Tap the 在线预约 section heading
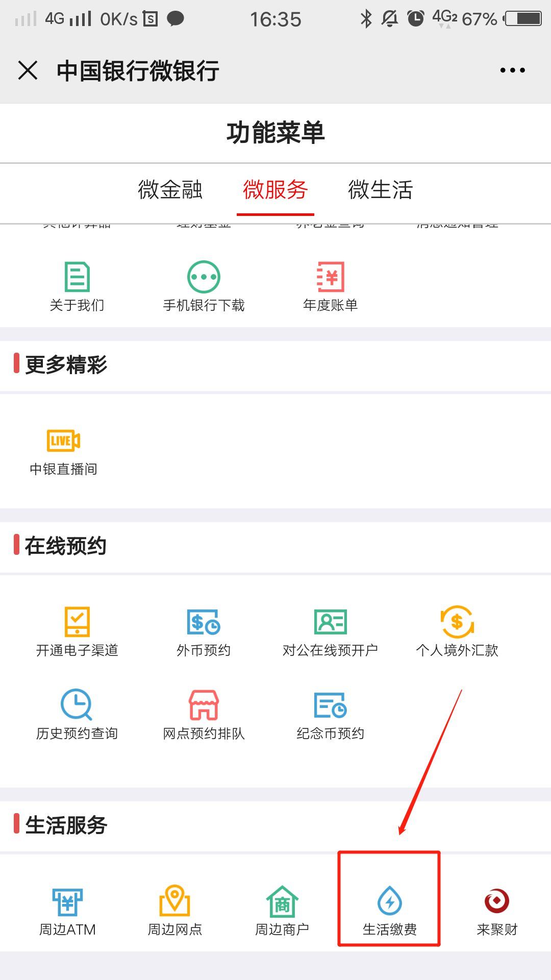This screenshot has height=980, width=551. click(x=66, y=546)
